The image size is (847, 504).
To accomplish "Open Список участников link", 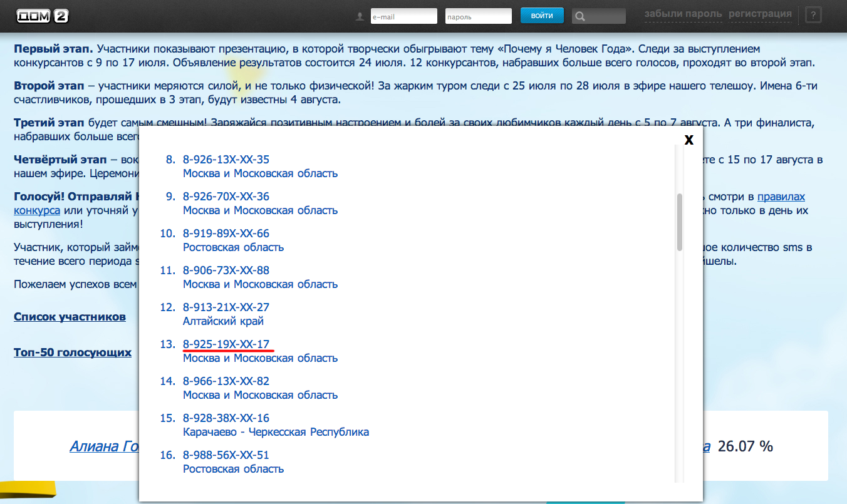I will (x=70, y=317).
